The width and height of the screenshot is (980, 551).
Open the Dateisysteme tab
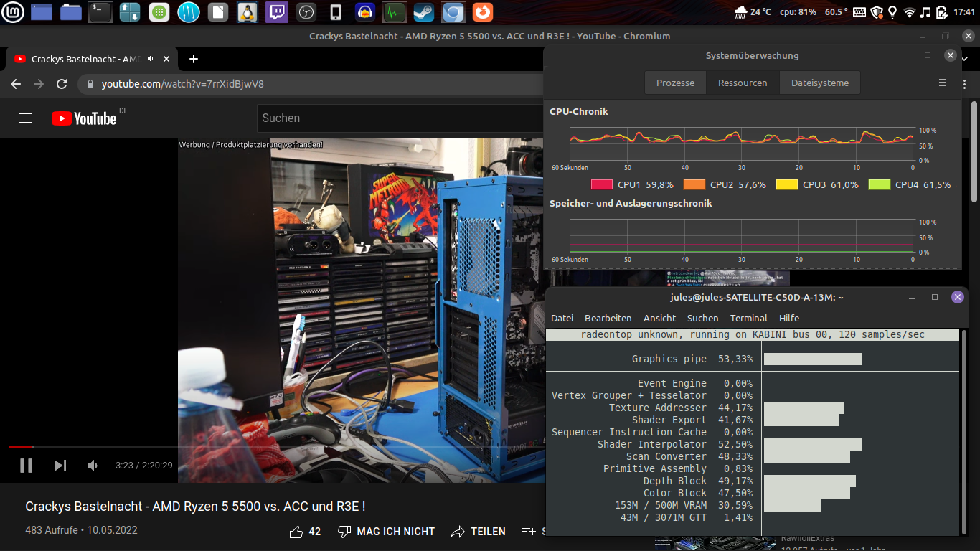click(x=820, y=83)
